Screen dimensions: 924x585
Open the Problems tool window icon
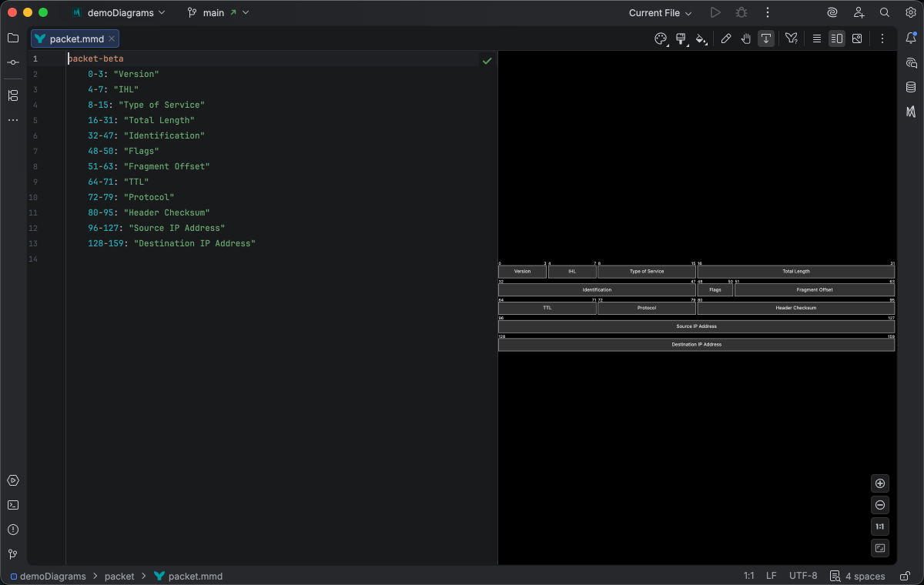(13, 530)
